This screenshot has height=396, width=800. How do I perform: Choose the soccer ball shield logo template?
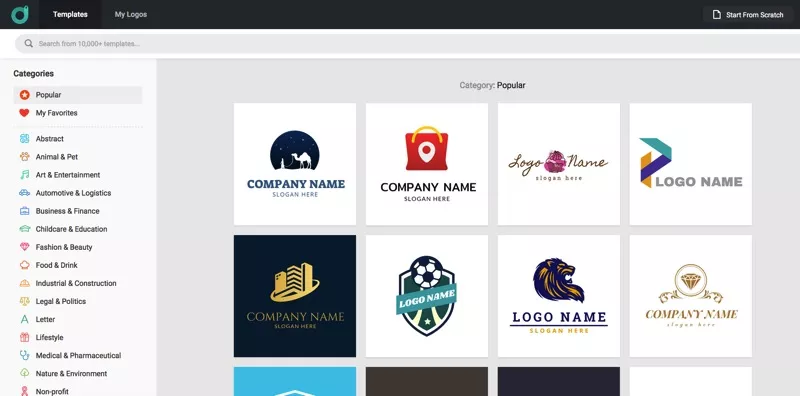(427, 296)
